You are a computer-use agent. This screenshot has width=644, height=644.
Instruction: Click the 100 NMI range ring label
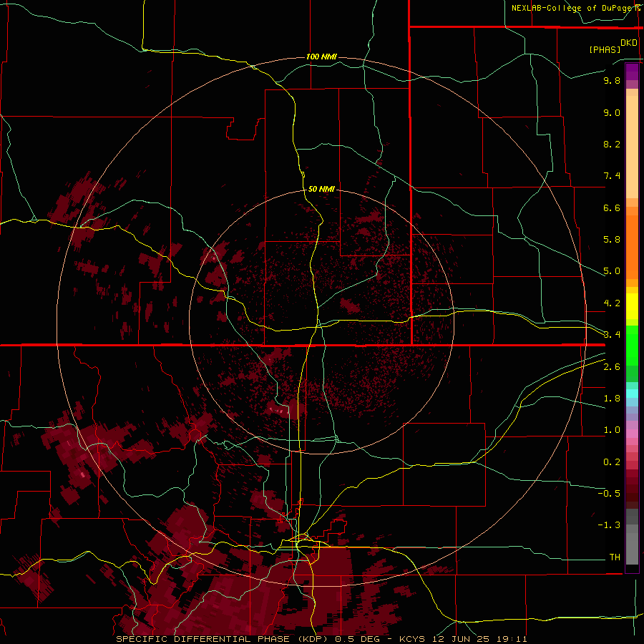click(x=321, y=57)
